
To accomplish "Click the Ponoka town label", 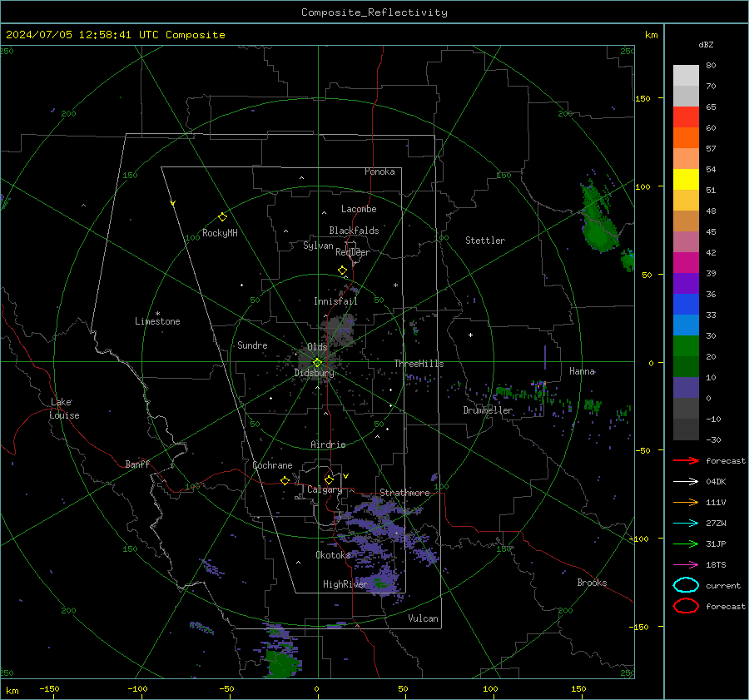I will click(x=379, y=171).
